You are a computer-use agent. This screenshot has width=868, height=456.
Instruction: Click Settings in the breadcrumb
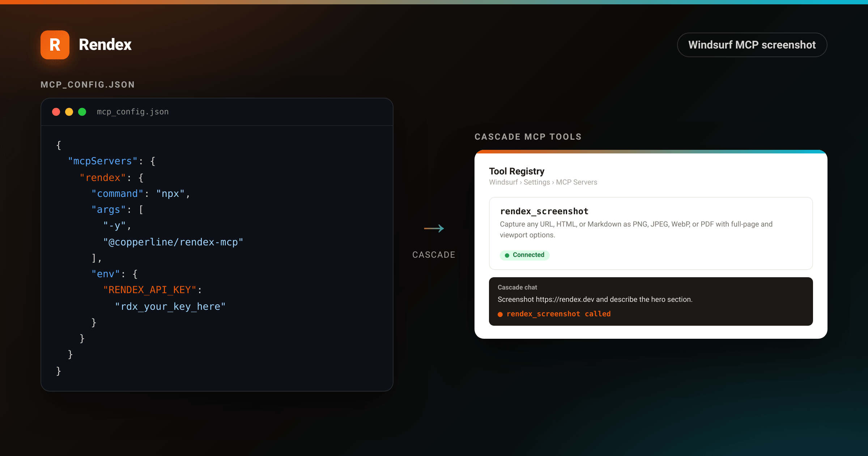(x=537, y=182)
